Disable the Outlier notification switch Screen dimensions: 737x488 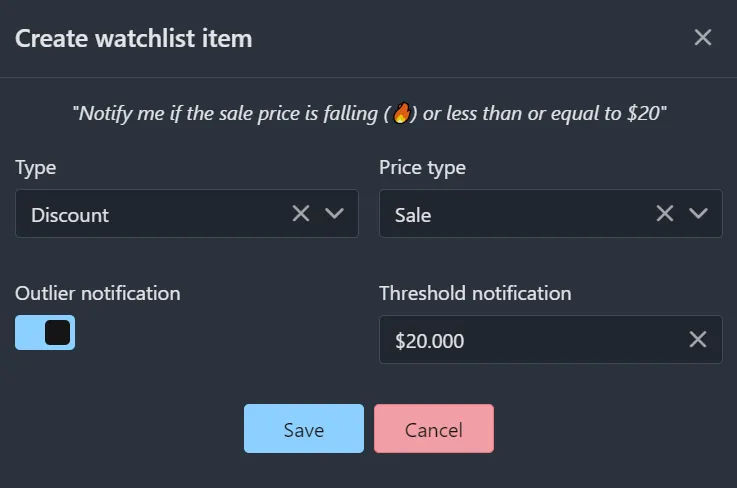point(45,332)
